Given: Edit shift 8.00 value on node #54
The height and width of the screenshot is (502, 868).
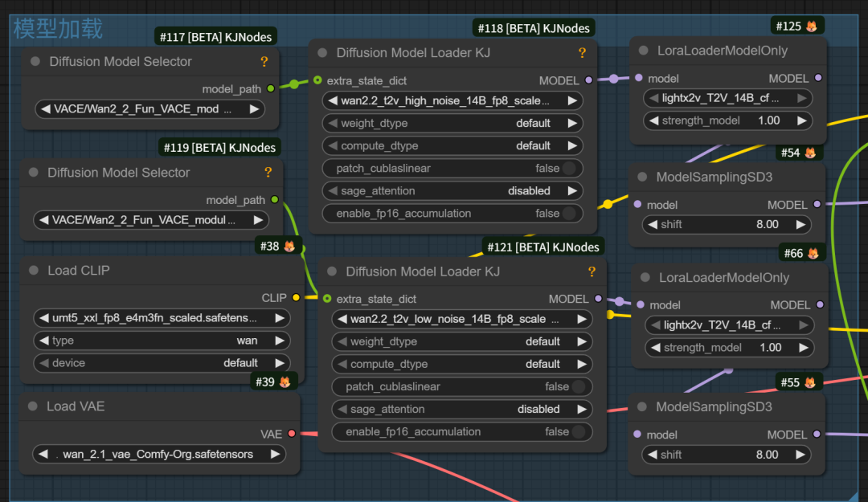Looking at the screenshot, I should [x=768, y=224].
